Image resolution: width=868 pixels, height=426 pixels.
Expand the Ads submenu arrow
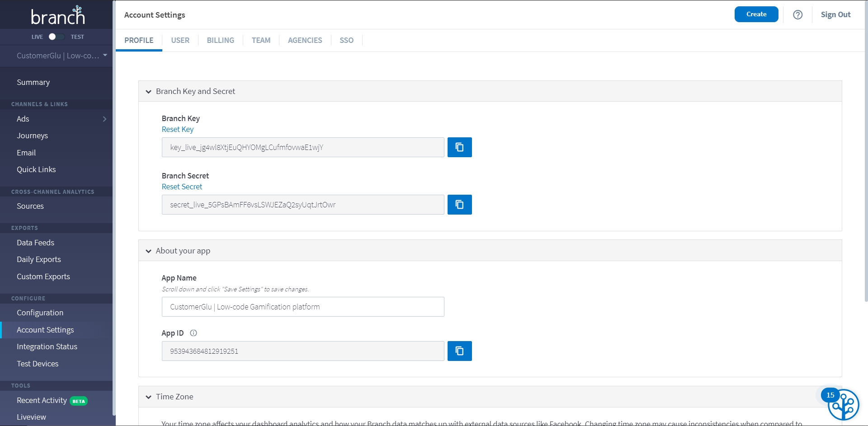(104, 119)
